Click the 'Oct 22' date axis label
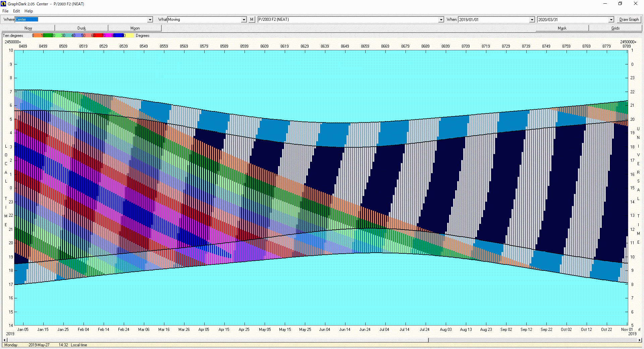The image size is (644, 349). 606,330
